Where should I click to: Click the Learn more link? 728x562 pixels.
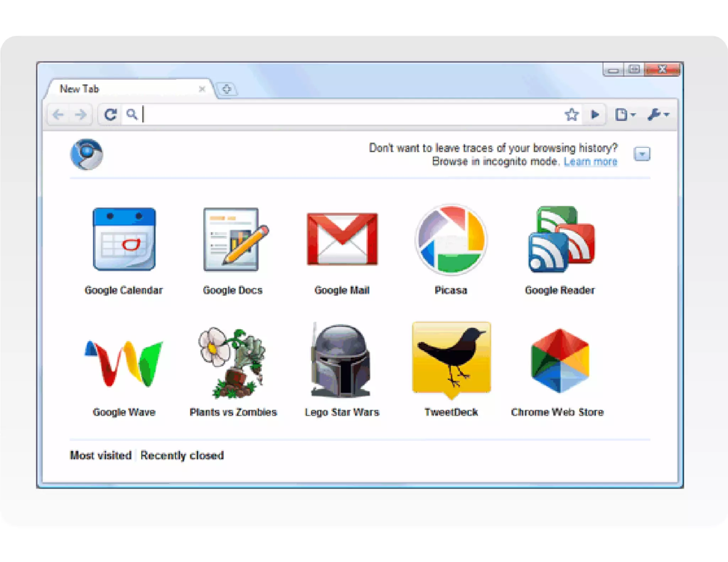(590, 162)
